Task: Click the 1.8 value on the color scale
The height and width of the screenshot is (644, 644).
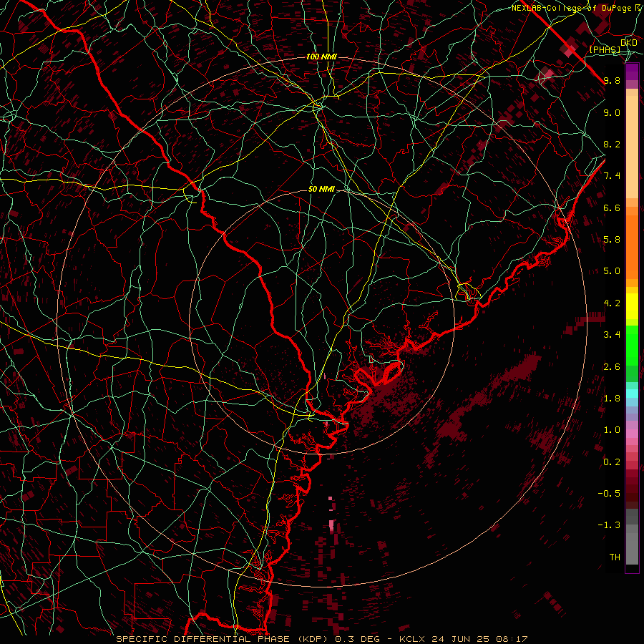Action: click(x=612, y=399)
